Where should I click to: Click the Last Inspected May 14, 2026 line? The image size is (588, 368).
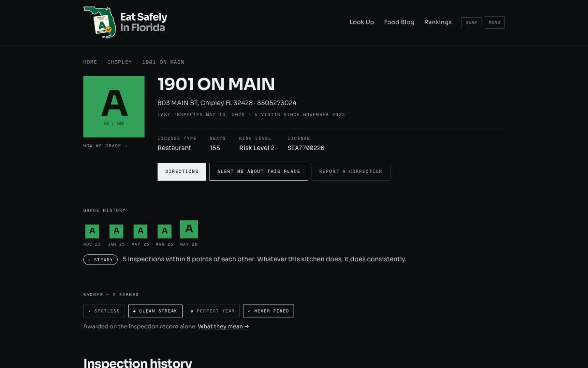[x=201, y=115]
